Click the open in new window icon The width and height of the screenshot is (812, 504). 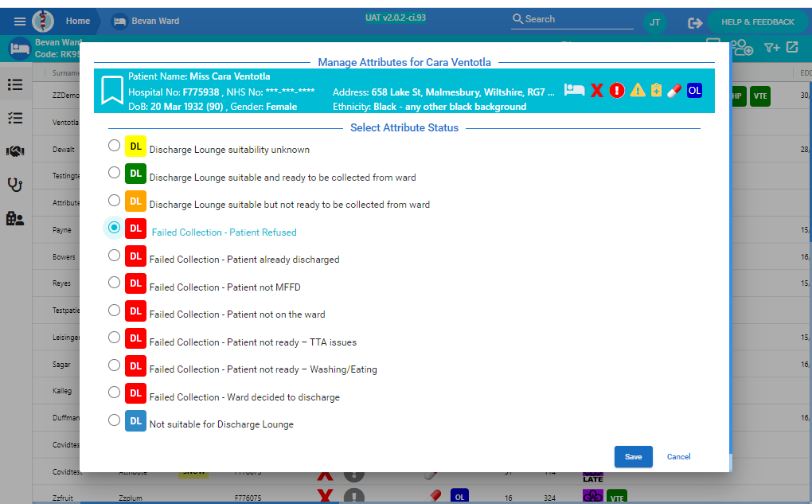coord(792,47)
